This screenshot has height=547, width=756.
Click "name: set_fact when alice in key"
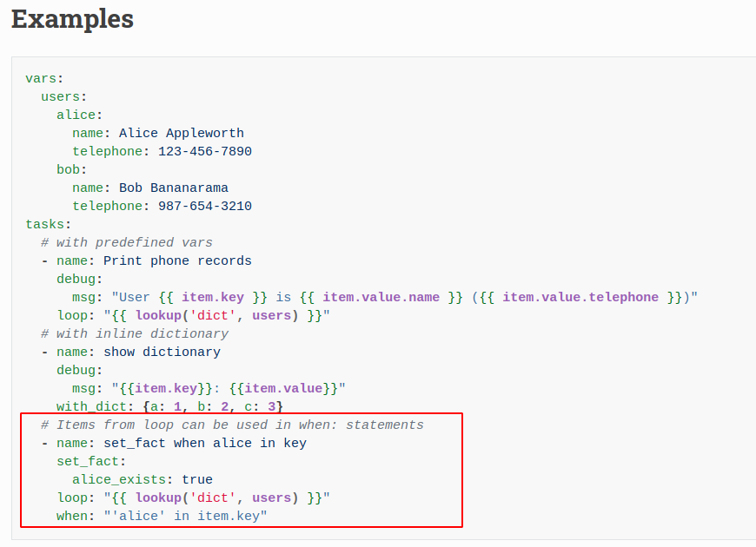[x=182, y=444]
